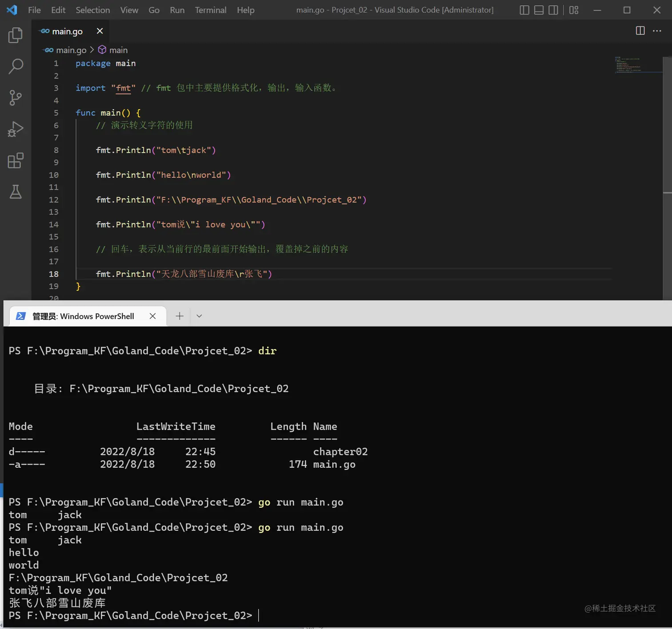
Task: Open the Explorer view in activity bar
Action: (16, 35)
